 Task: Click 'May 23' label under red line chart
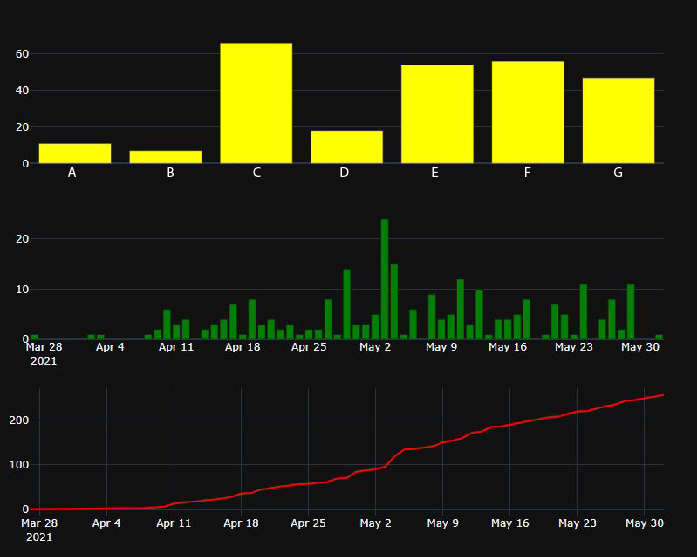[577, 523]
